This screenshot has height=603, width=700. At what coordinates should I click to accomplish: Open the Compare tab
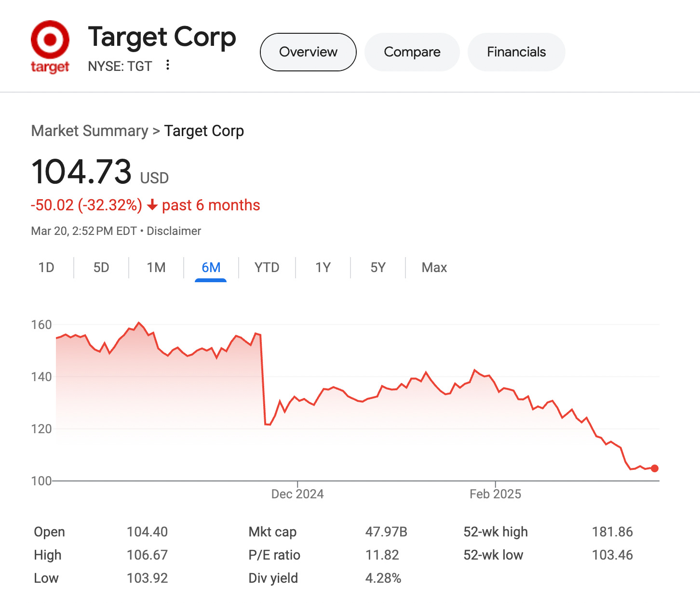tap(412, 52)
